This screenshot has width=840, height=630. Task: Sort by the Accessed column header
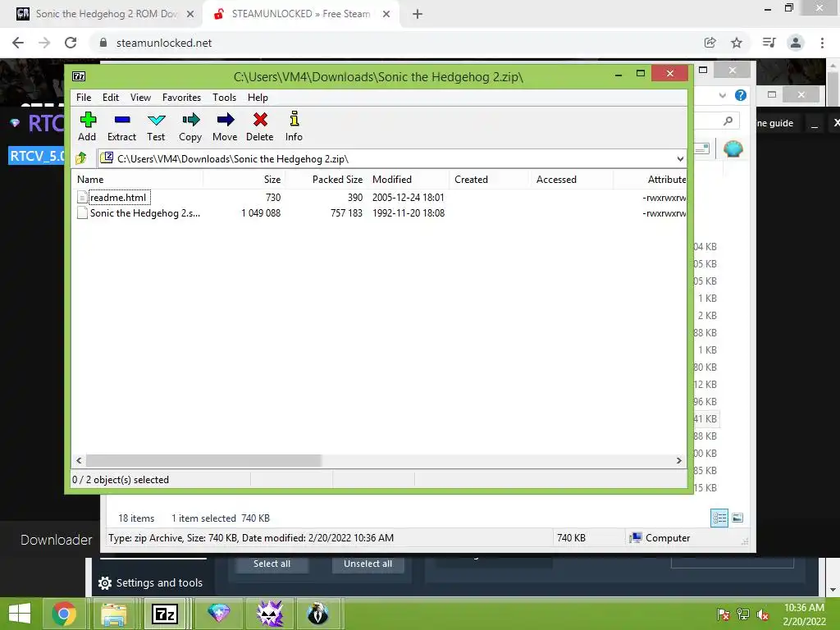572,180
